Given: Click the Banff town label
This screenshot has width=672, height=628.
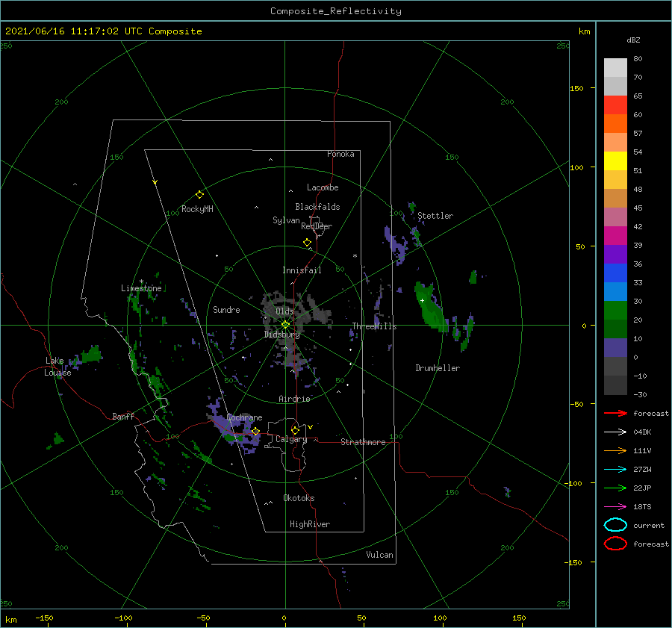Looking at the screenshot, I should click(x=123, y=416).
